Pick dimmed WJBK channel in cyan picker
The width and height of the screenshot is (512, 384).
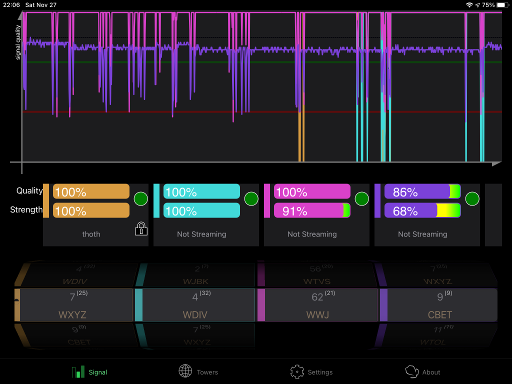(x=195, y=275)
